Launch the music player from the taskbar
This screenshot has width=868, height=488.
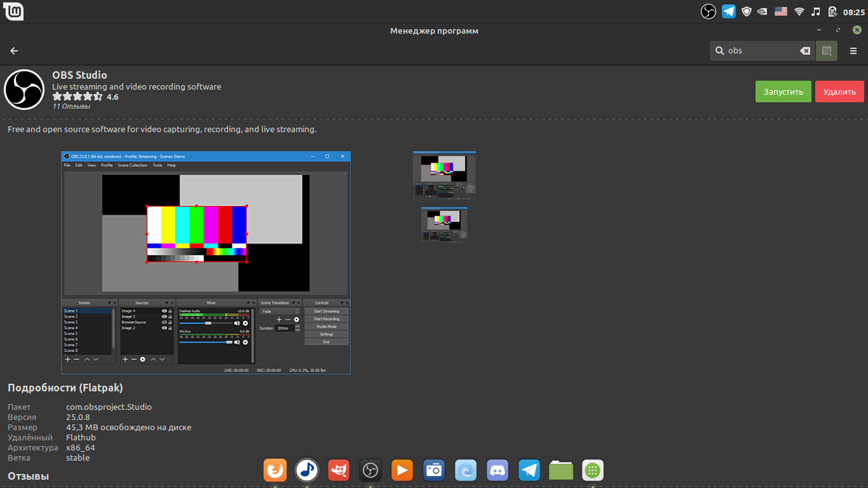click(x=307, y=470)
